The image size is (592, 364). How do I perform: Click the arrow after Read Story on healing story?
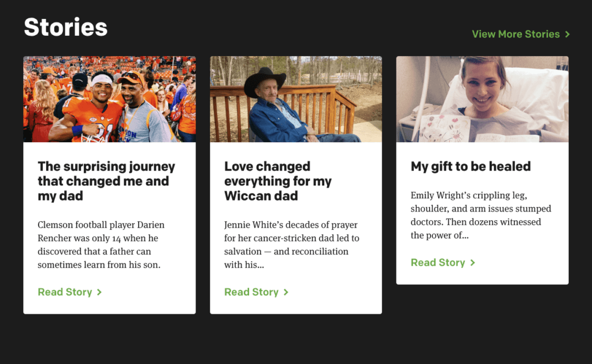pos(472,262)
